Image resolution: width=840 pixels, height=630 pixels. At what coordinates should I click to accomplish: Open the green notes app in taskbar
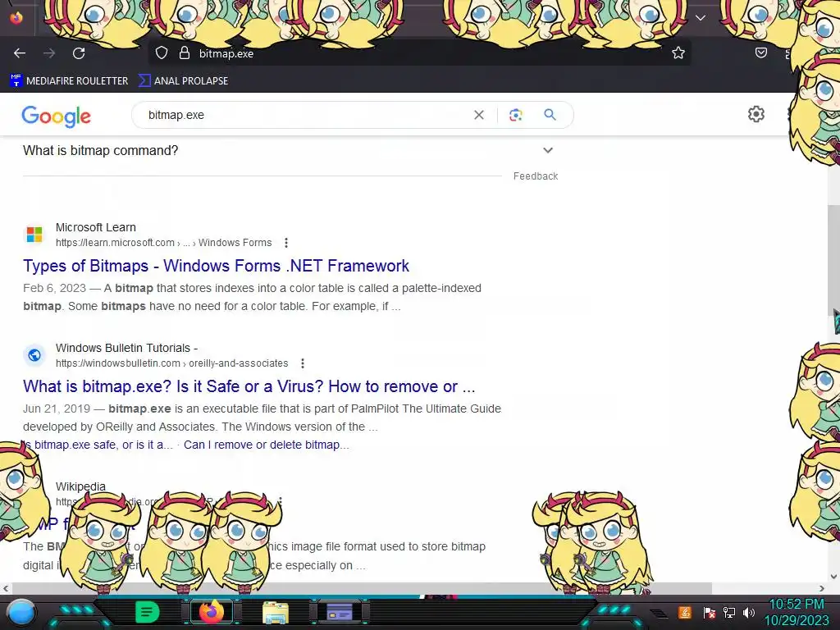(x=147, y=612)
